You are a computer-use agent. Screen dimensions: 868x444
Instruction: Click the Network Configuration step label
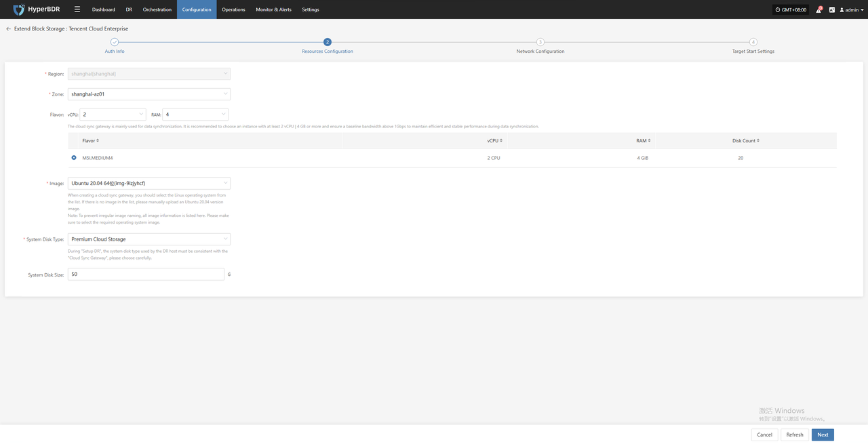(540, 52)
